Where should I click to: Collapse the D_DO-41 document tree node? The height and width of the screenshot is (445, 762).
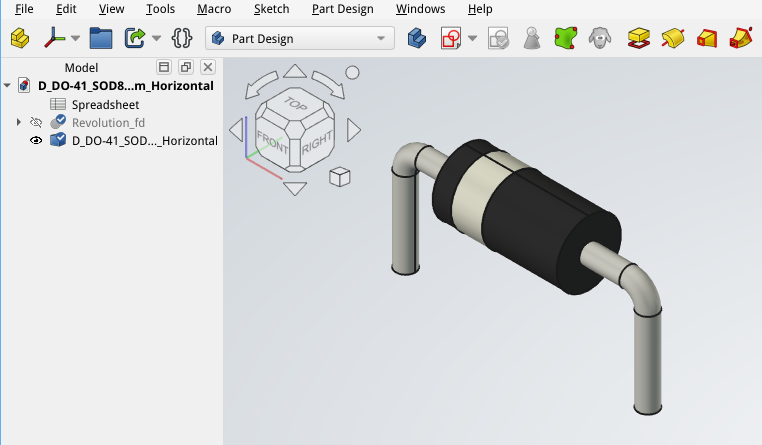[x=7, y=86]
